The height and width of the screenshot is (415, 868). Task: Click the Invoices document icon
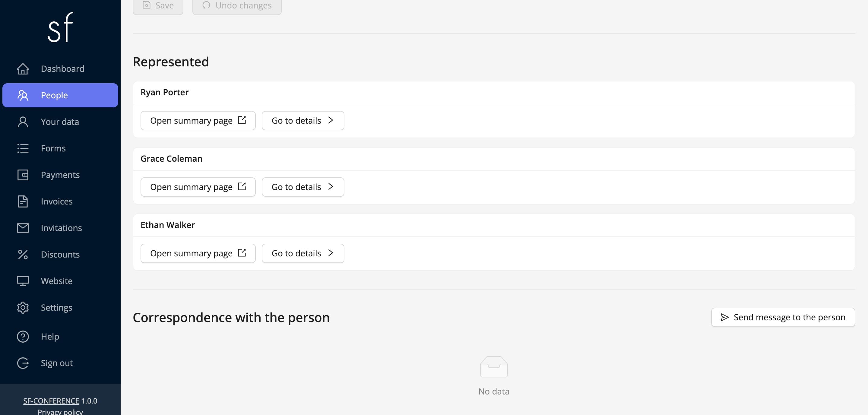pyautogui.click(x=23, y=201)
